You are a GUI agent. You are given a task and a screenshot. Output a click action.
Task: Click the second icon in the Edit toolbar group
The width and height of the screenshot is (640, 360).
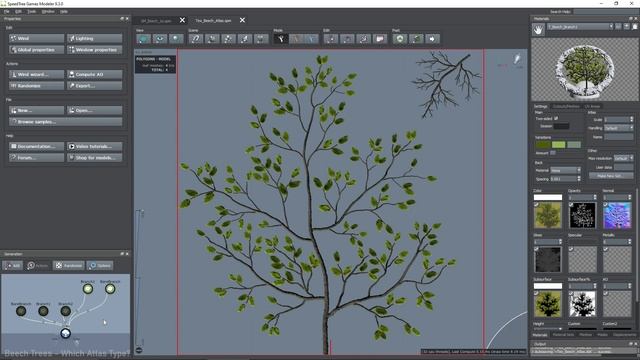pyautogui.click(x=347, y=39)
